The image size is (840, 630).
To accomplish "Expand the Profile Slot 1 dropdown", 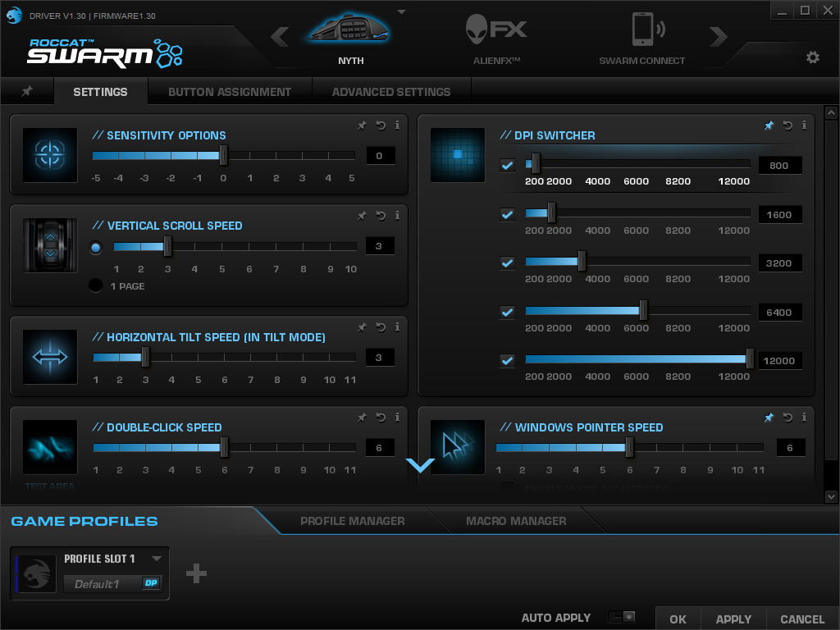I will point(157,558).
